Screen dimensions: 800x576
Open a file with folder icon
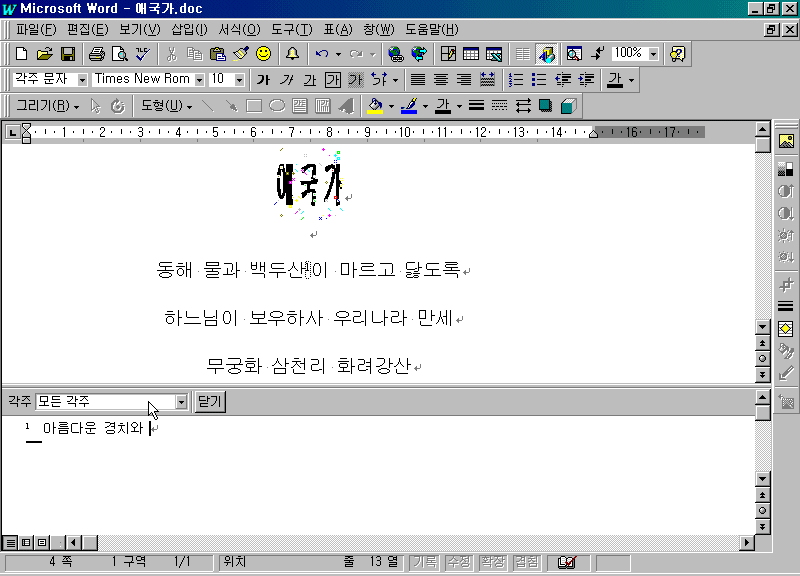[x=44, y=54]
